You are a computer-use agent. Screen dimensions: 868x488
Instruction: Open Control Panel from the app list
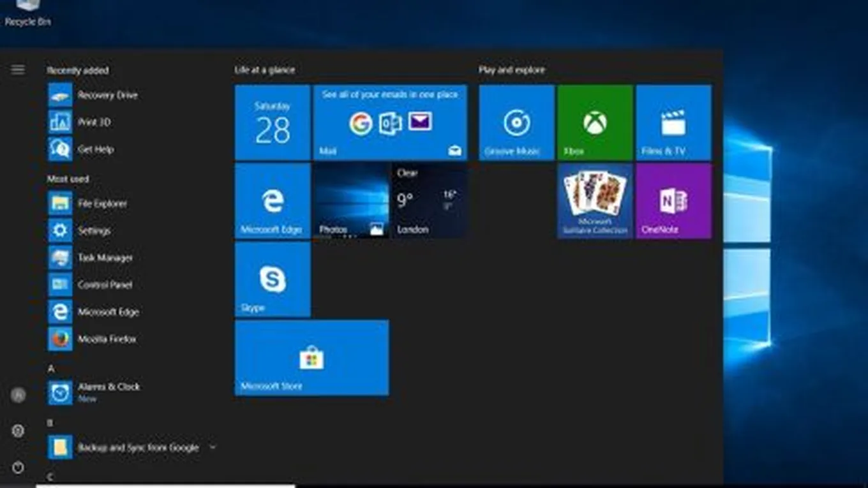[105, 285]
